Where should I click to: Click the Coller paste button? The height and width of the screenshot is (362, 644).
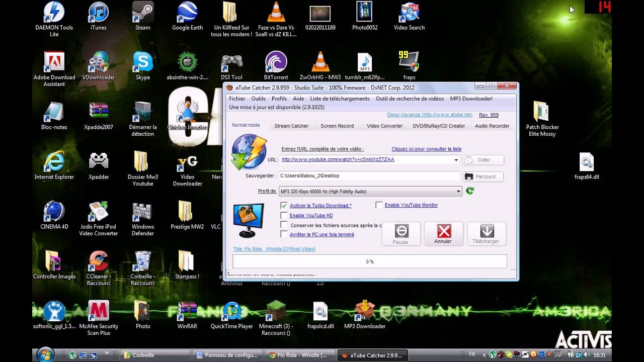pyautogui.click(x=483, y=160)
